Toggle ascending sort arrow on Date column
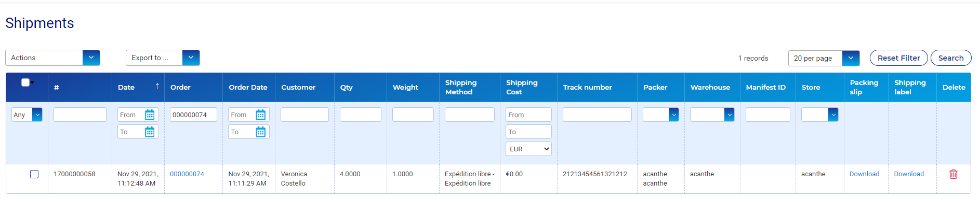Image resolution: width=980 pixels, height=198 pixels. point(157,86)
